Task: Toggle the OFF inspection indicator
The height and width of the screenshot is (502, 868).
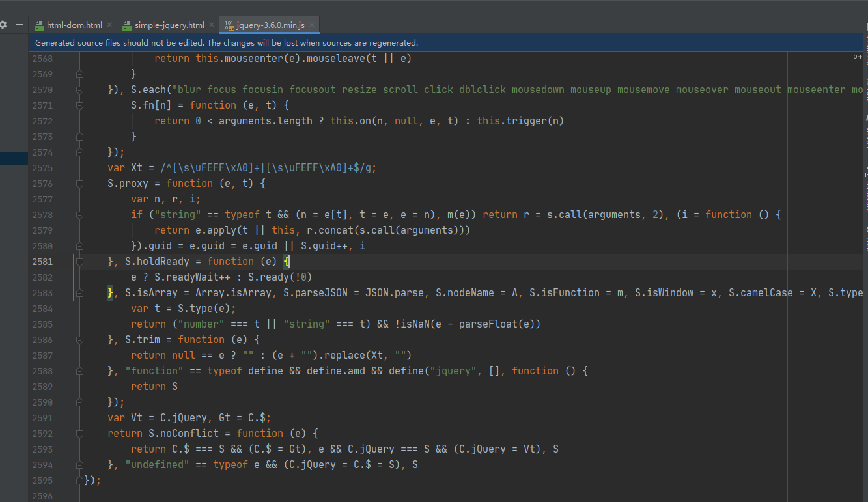Action: pyautogui.click(x=858, y=57)
